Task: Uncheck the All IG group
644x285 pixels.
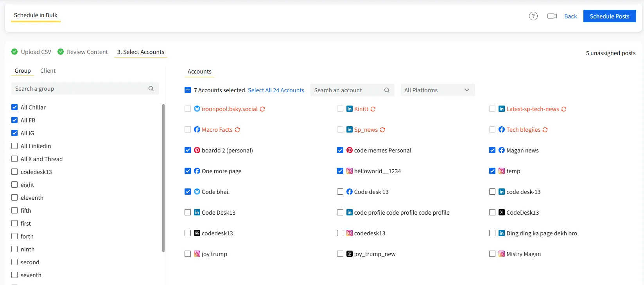Action: pyautogui.click(x=14, y=133)
